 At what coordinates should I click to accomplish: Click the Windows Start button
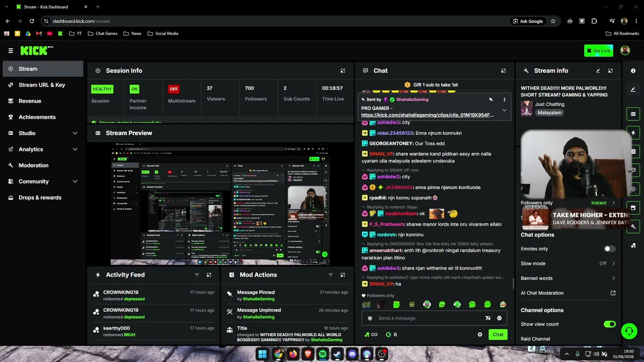(x=262, y=354)
